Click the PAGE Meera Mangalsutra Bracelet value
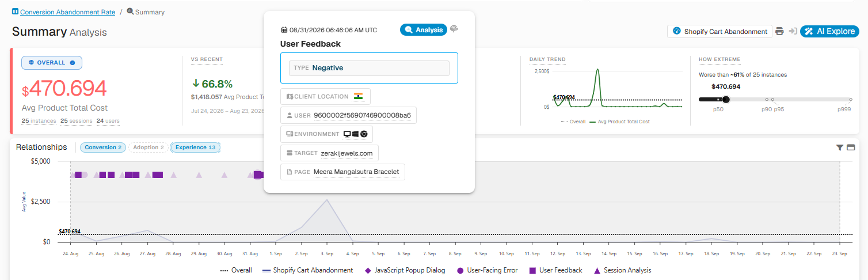Image resolution: width=868 pixels, height=280 pixels. (356, 172)
